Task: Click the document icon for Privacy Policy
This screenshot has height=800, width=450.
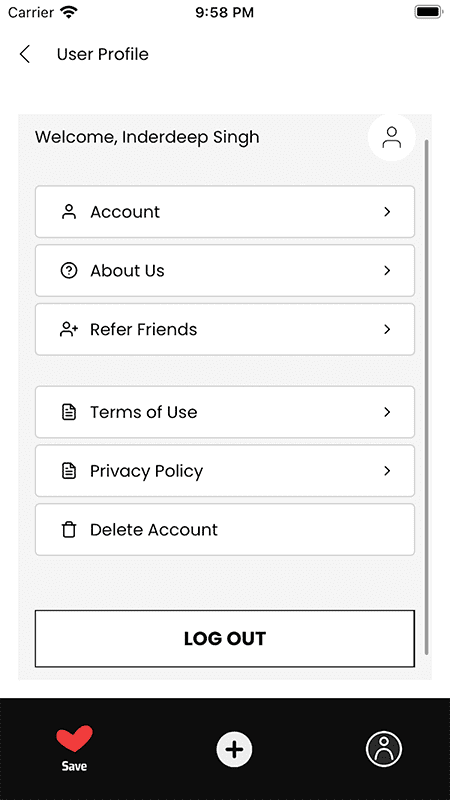Action: 69,471
